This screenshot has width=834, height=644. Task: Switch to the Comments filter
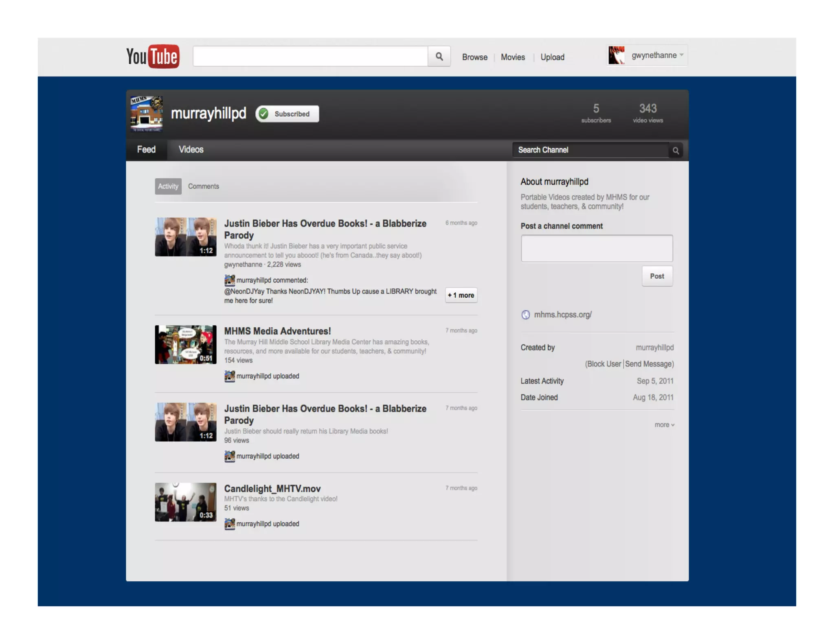(x=203, y=186)
